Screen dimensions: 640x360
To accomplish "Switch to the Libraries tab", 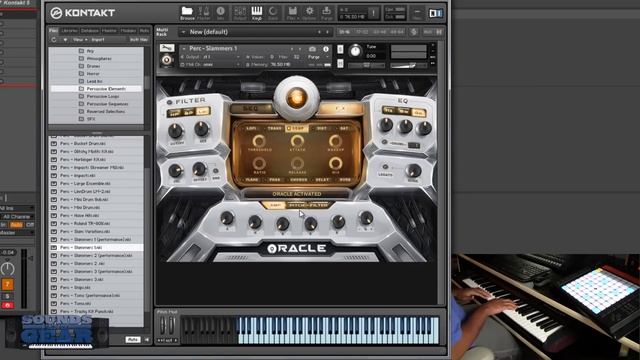I will point(69,31).
